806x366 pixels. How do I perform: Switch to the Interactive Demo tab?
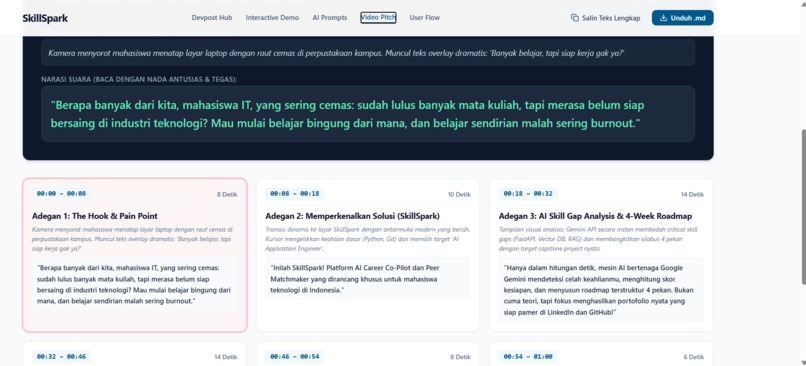[x=272, y=17]
